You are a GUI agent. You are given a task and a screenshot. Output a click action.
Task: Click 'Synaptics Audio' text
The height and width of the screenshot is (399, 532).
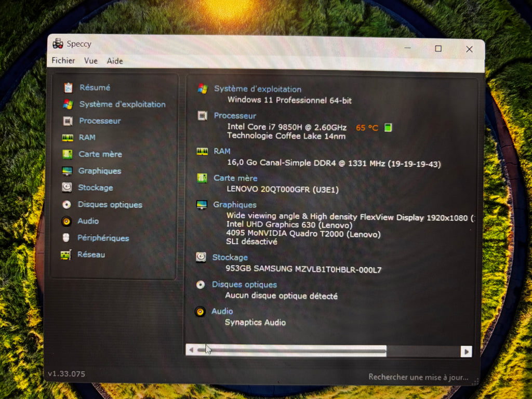pos(255,322)
